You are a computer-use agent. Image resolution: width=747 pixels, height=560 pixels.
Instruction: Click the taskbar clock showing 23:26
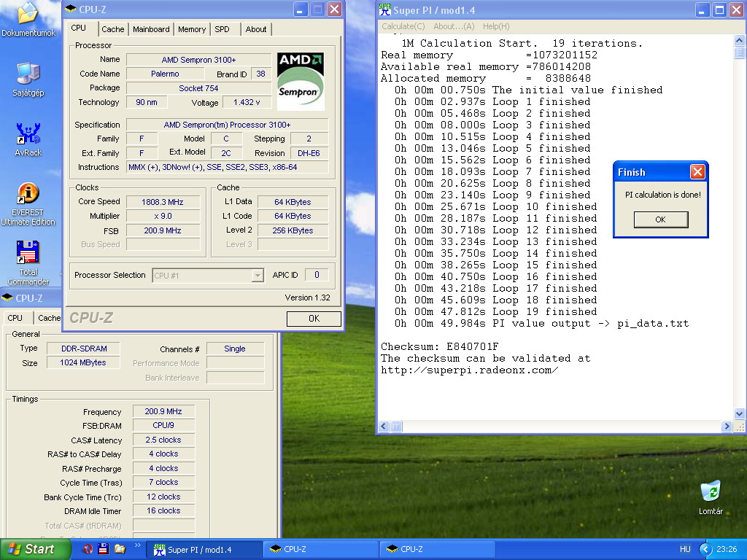coord(727,549)
